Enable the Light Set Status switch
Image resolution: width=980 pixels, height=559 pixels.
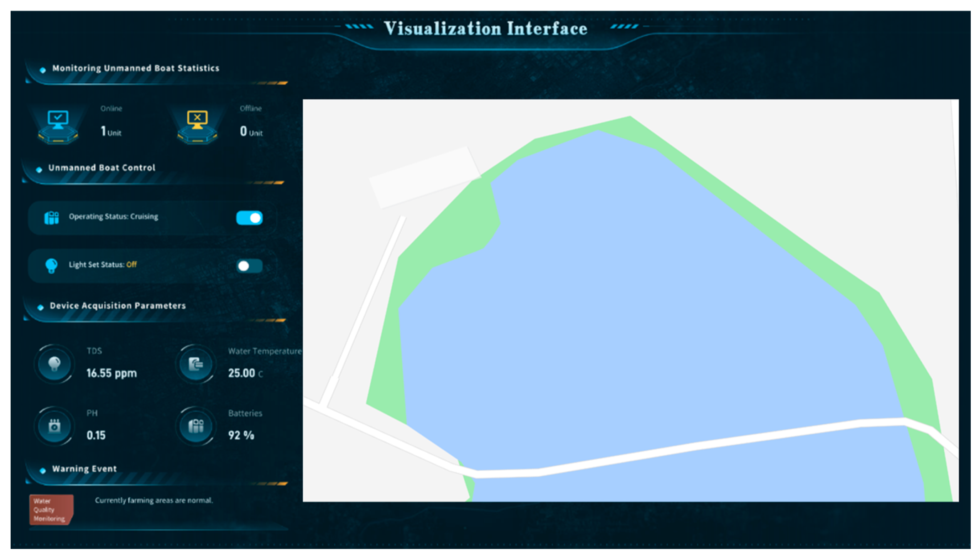(249, 266)
